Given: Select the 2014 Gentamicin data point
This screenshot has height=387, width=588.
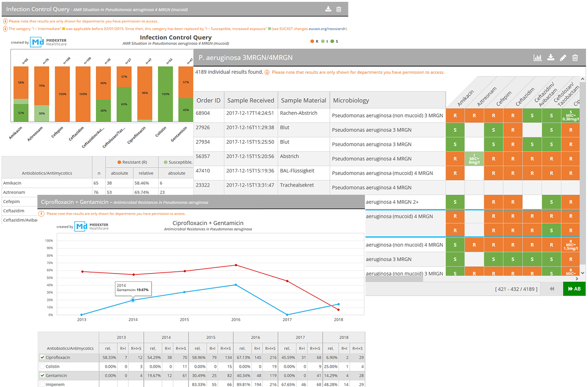Looking at the screenshot, I should click(133, 300).
